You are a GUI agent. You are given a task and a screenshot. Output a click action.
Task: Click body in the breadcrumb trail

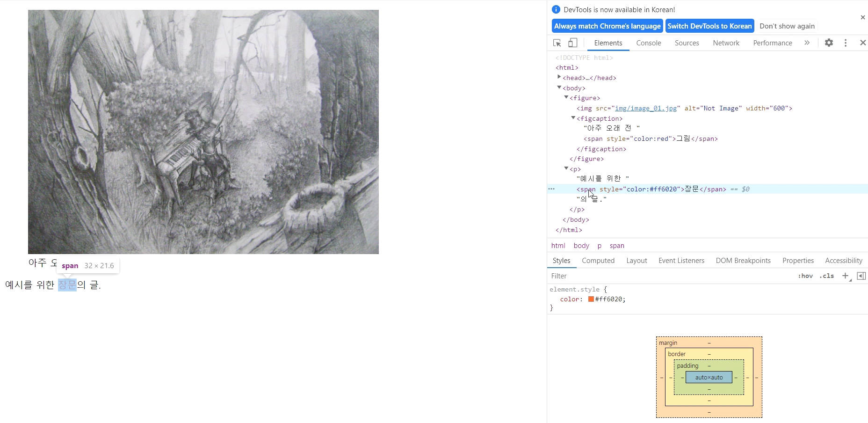581,246
